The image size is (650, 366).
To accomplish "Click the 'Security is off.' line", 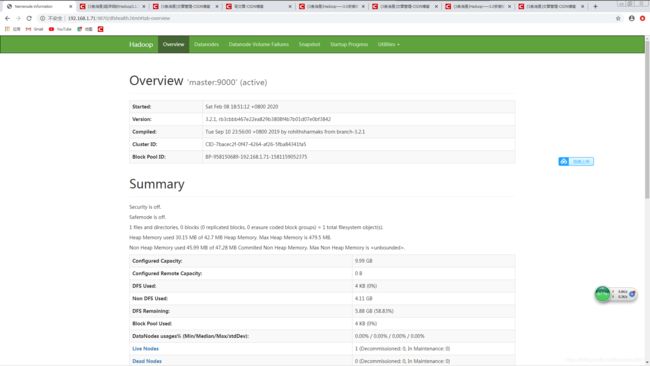I will (x=145, y=207).
